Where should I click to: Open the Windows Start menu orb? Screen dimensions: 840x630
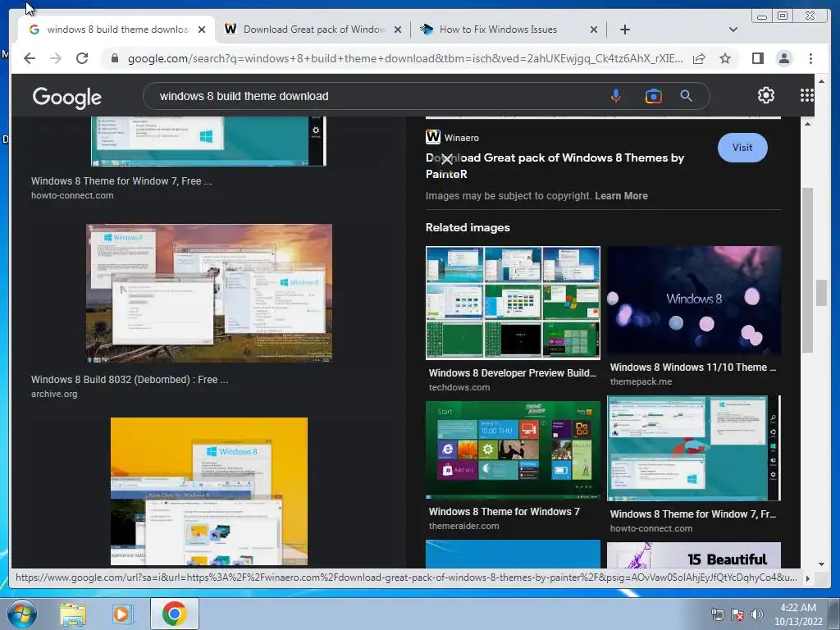(x=21, y=614)
